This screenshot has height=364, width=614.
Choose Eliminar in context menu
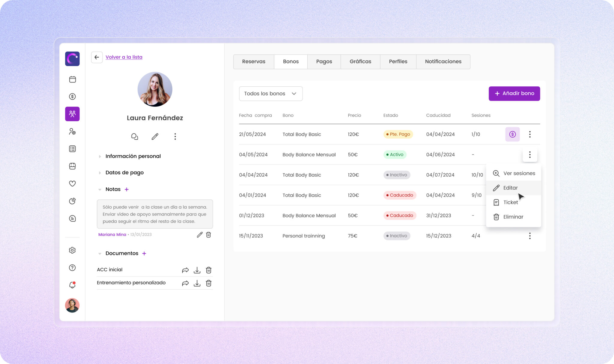click(x=514, y=217)
